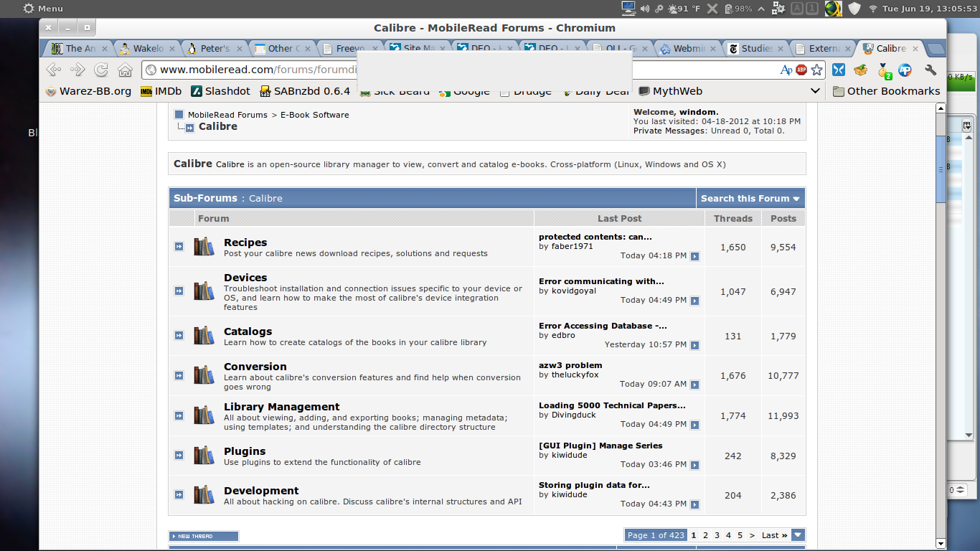Expand the hidden tray icons caret in top panel

pyautogui.click(x=761, y=9)
